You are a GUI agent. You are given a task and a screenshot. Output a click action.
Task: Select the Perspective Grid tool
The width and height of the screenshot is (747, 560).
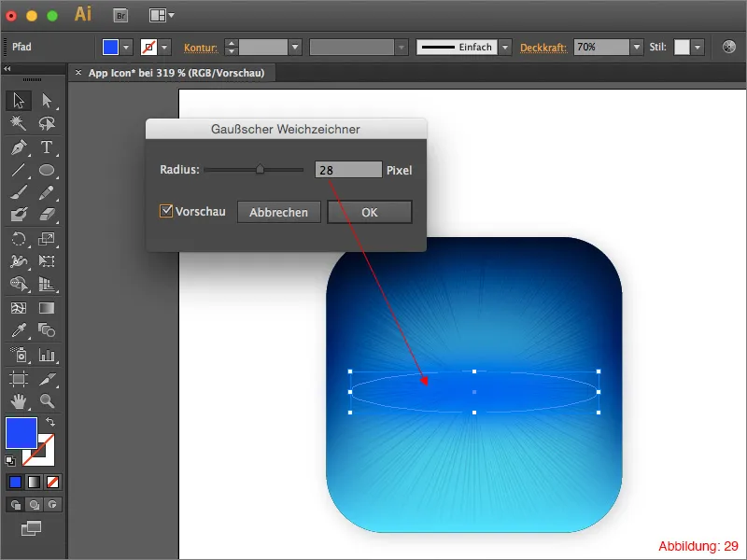pos(47,284)
